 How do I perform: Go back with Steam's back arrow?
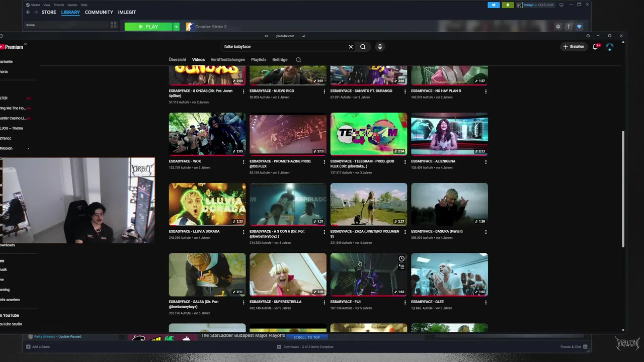(28, 12)
